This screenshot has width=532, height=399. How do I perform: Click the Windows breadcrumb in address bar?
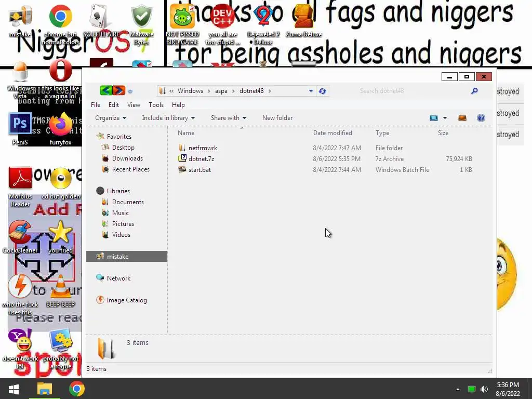(190, 91)
